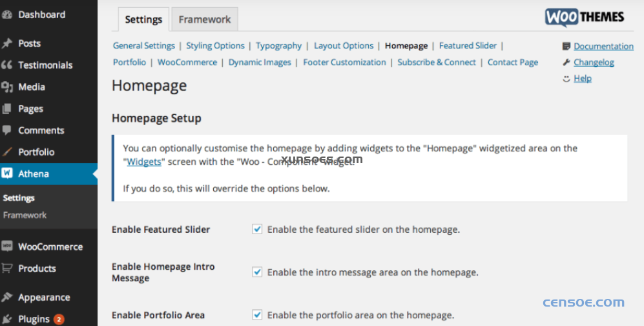Open the Documentation link
This screenshot has width=644, height=326.
603,47
